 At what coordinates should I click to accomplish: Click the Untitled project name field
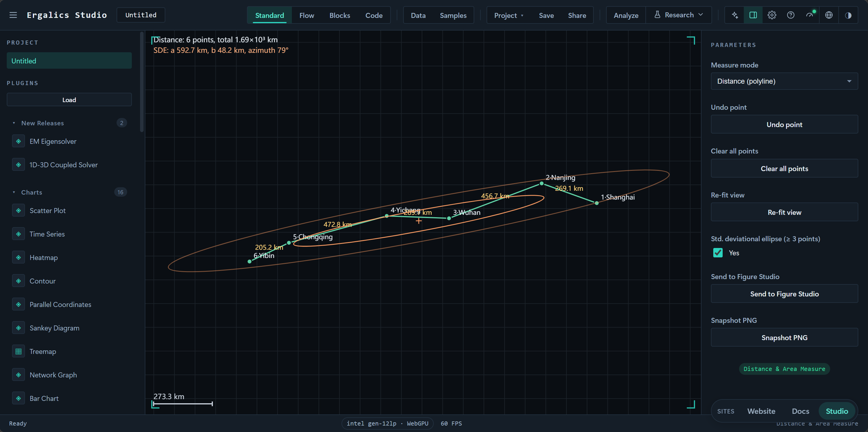point(141,15)
